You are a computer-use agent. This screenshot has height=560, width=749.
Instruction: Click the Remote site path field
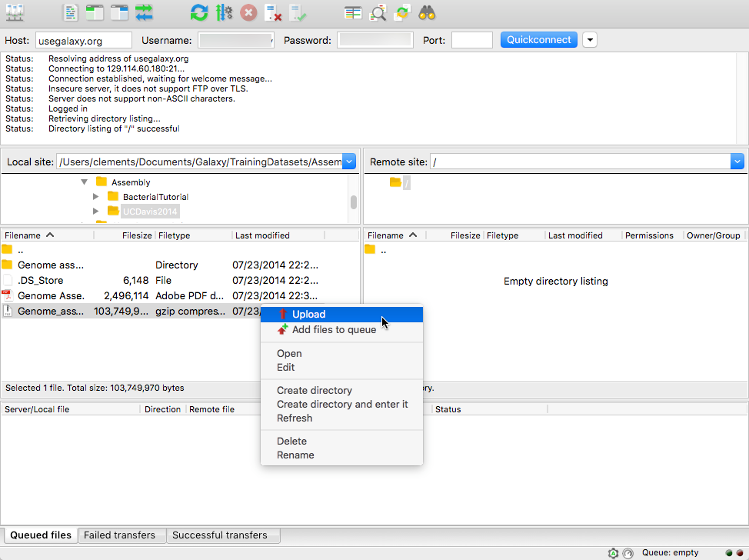(x=581, y=162)
